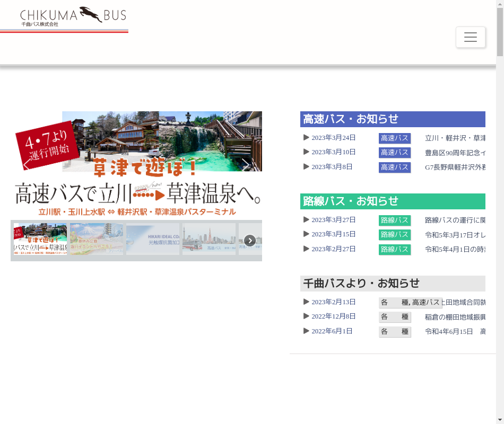Click the triangle marker beside 2023年2月13日
The width and height of the screenshot is (504, 424).
click(x=306, y=302)
